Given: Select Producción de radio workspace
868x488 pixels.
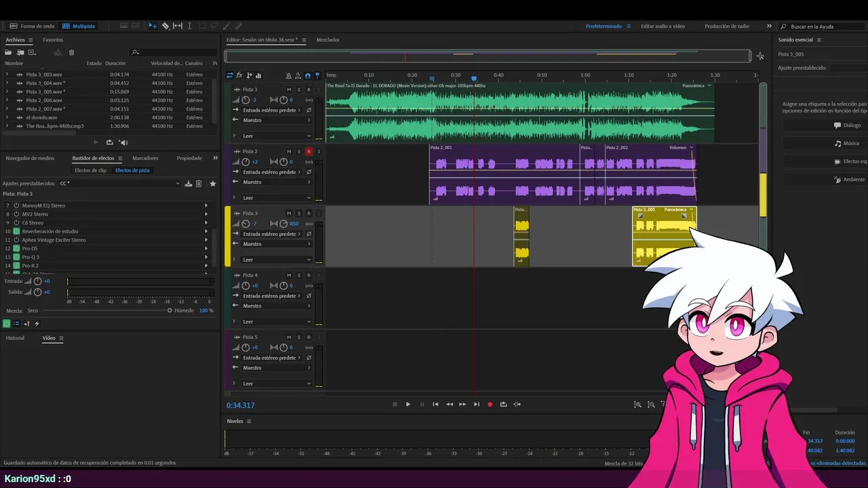Looking at the screenshot, I should click(x=727, y=26).
